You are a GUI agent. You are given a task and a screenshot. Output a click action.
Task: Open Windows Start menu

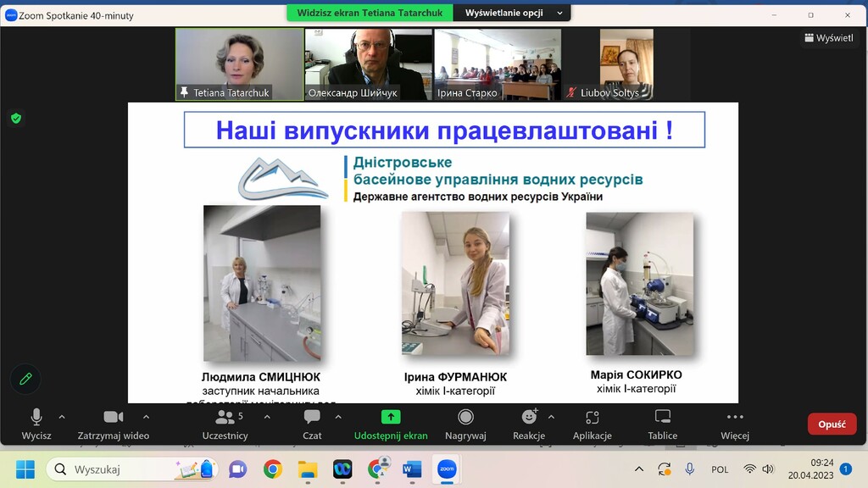[x=25, y=469]
